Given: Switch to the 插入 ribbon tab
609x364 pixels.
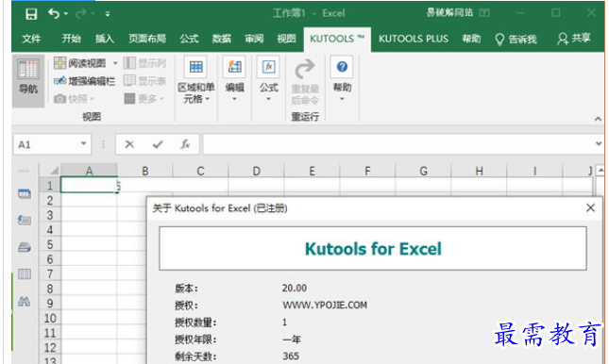Looking at the screenshot, I should (105, 39).
